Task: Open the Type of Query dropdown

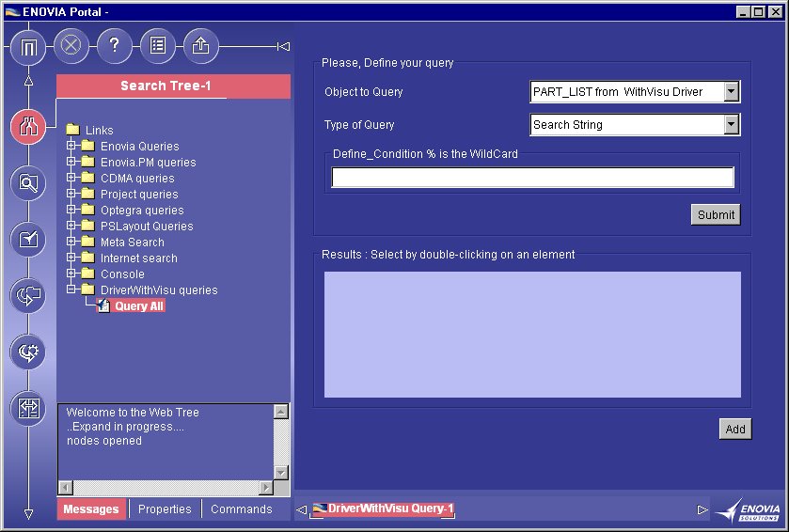Action: point(732,124)
